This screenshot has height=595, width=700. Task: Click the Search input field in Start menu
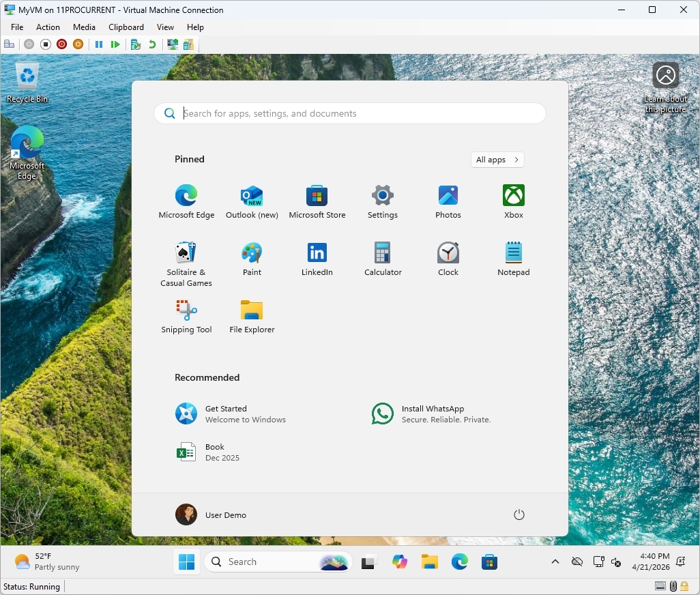coord(350,113)
